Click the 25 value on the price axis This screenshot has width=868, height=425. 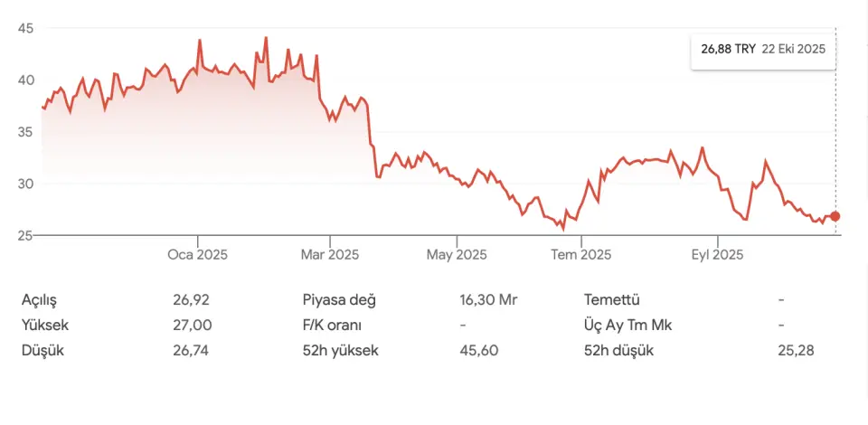pyautogui.click(x=25, y=236)
